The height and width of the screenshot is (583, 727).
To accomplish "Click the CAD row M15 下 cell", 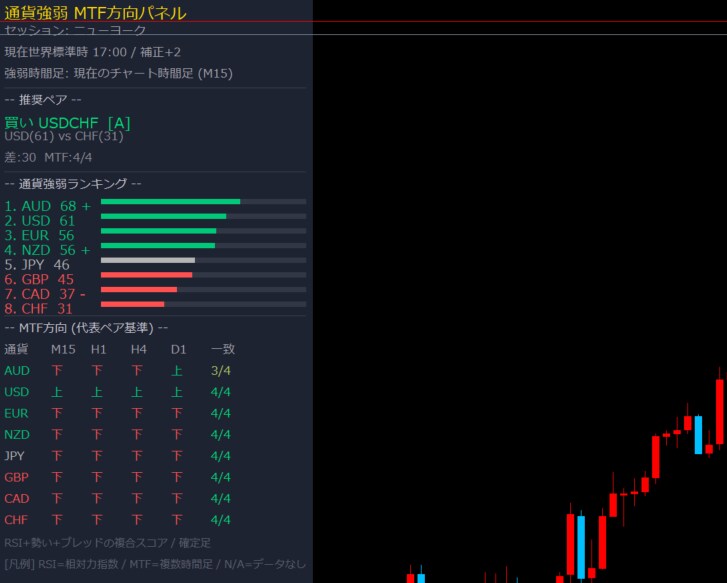I will pos(57,499).
